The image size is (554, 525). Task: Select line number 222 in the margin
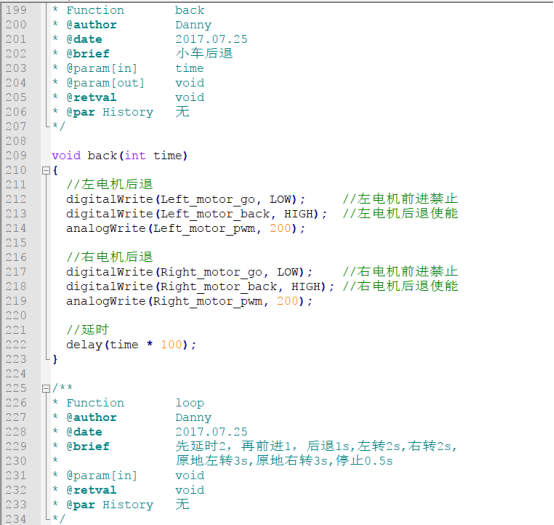(x=16, y=345)
